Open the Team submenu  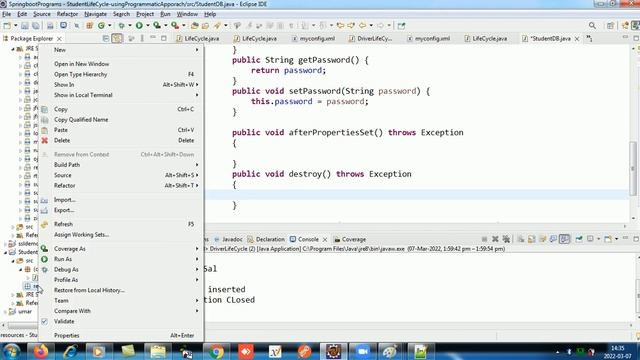122,301
